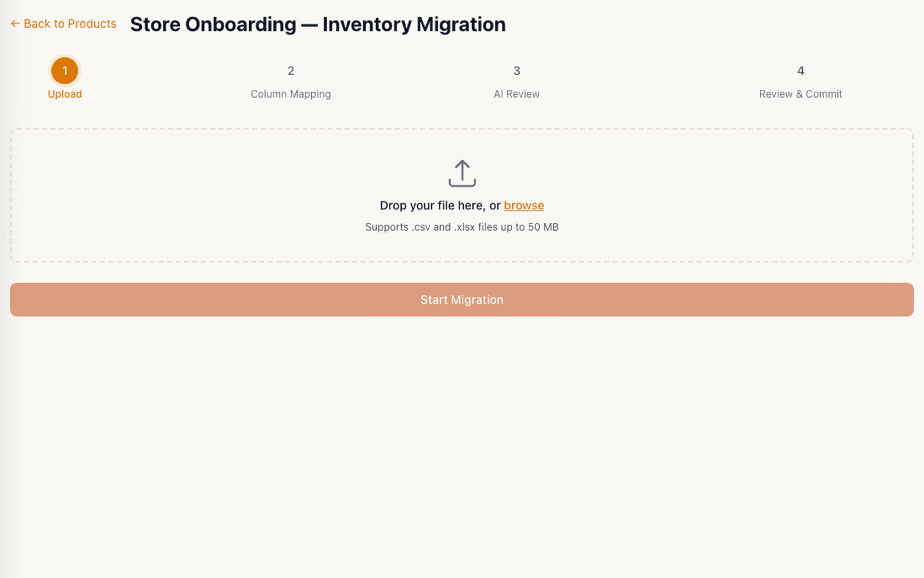Click the Start Migration button
Viewport: 924px width, 578px height.
(462, 300)
